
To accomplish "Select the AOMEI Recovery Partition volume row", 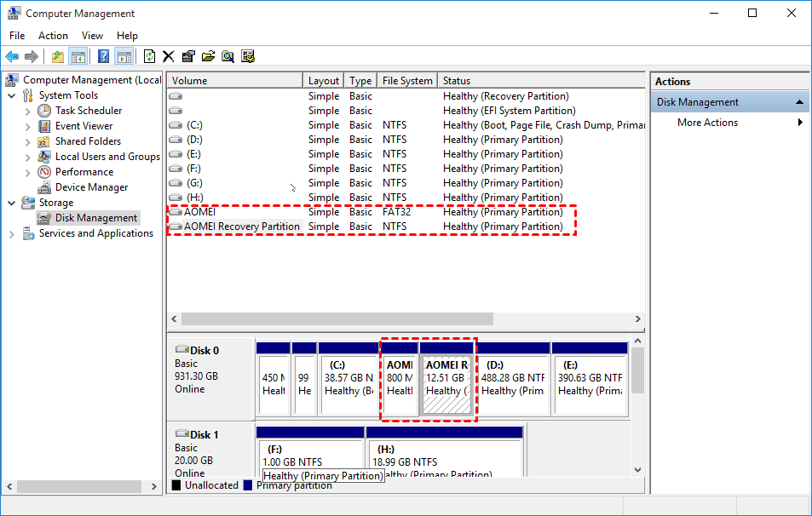I will tap(241, 226).
